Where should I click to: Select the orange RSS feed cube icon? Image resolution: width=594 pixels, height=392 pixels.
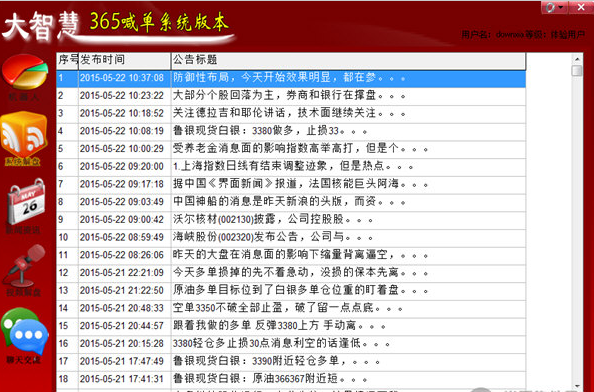[x=23, y=134]
